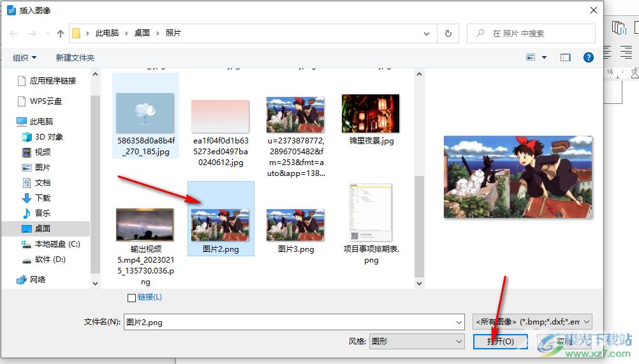The height and width of the screenshot is (364, 639).
Task: Select 桌面 in sidebar
Action: [x=46, y=228]
